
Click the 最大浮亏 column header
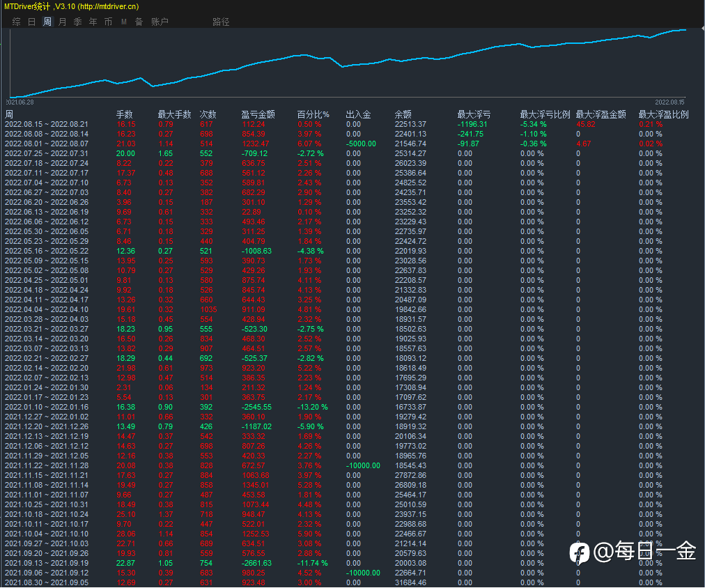[x=474, y=115]
